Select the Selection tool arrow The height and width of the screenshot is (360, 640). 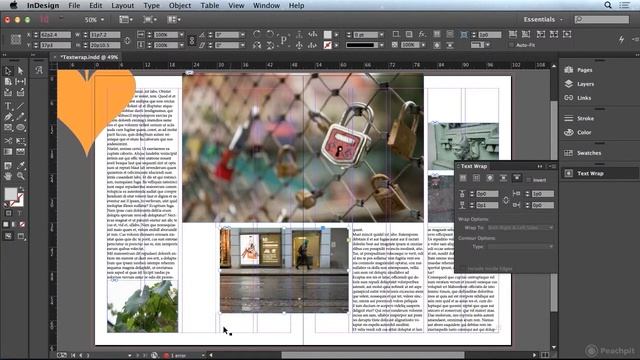(8, 71)
